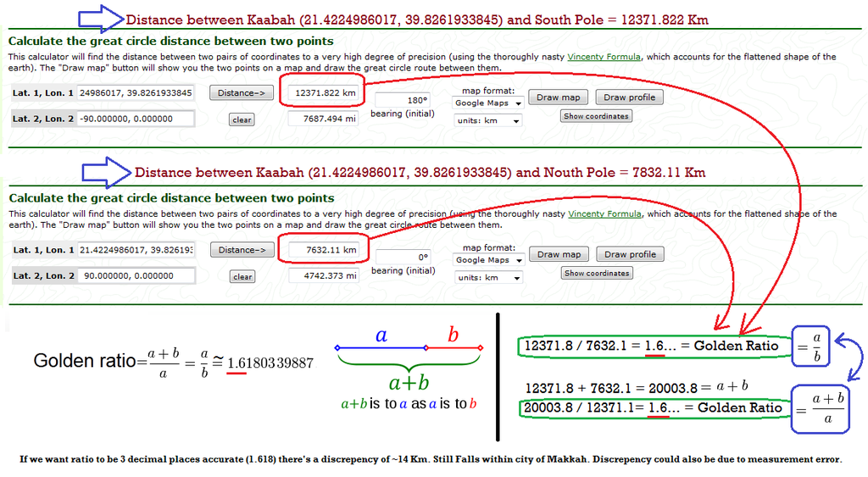Open units: km dropdown in the South Pole calculator
The width and height of the screenshot is (868, 477).
[487, 121]
